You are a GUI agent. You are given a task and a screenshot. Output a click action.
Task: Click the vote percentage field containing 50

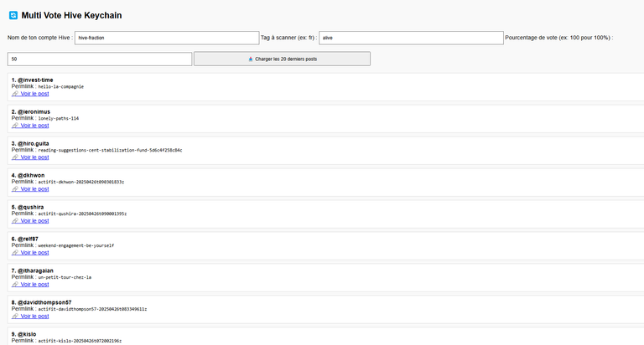[100, 59]
